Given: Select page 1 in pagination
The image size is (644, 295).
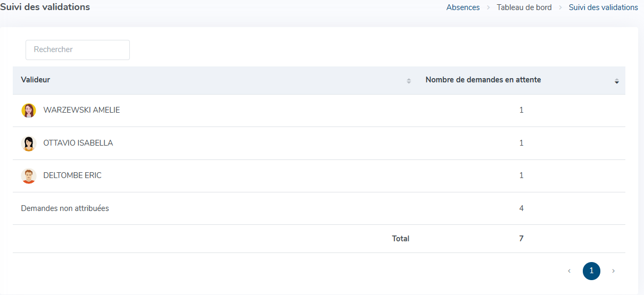Looking at the screenshot, I should (591, 271).
